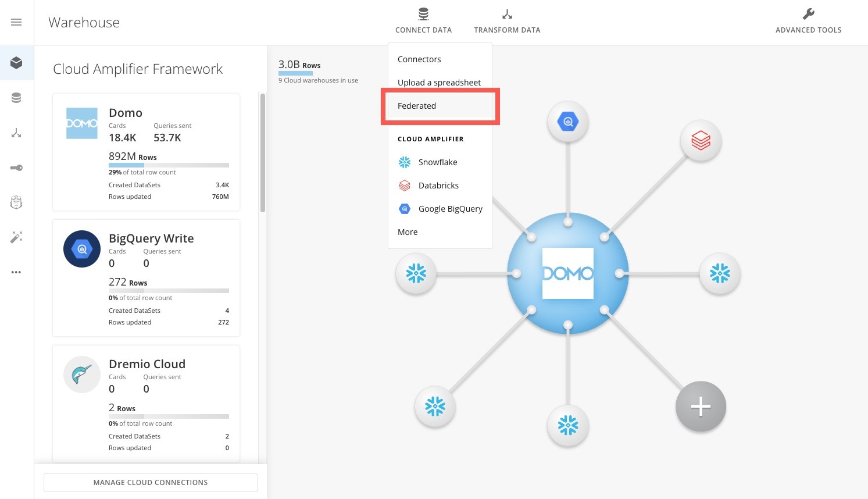Open the data transform sidebar icon
This screenshot has width=868, height=499.
coord(16,133)
